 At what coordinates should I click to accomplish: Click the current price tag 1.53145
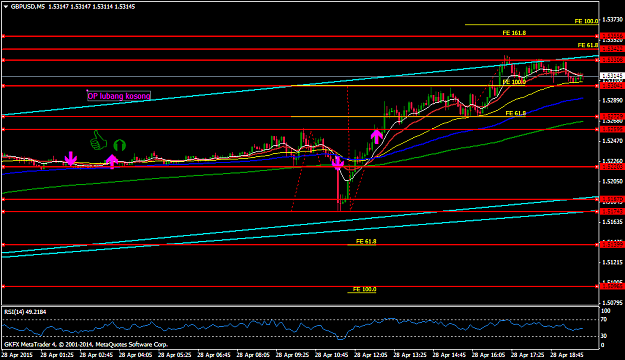[612, 76]
